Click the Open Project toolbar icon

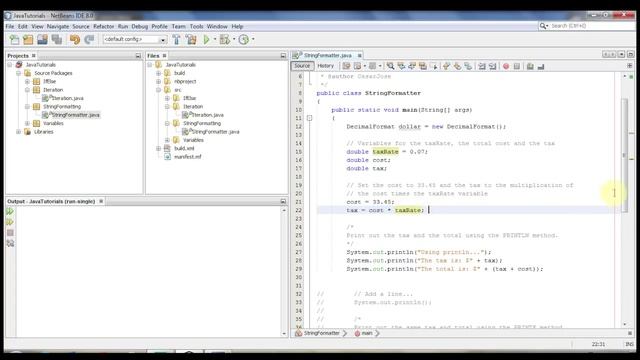[42, 40]
